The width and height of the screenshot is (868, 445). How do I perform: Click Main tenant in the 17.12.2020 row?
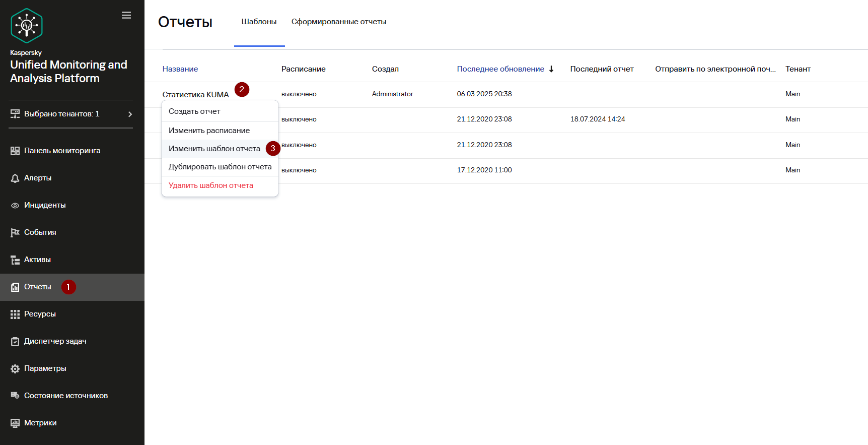coord(792,170)
